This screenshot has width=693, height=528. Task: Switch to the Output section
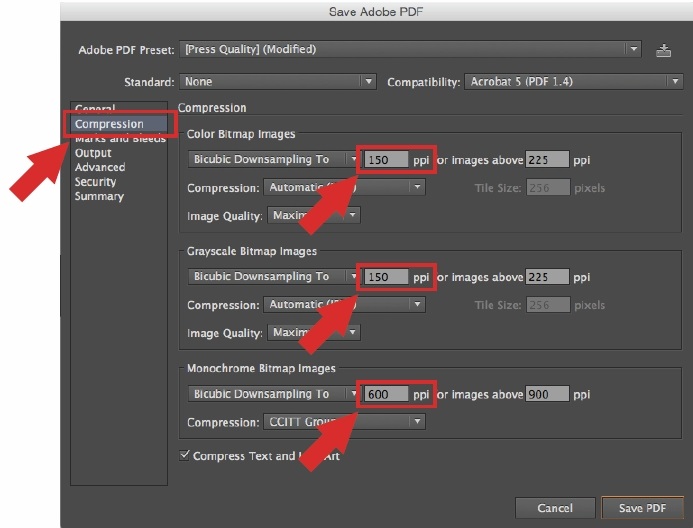93,153
